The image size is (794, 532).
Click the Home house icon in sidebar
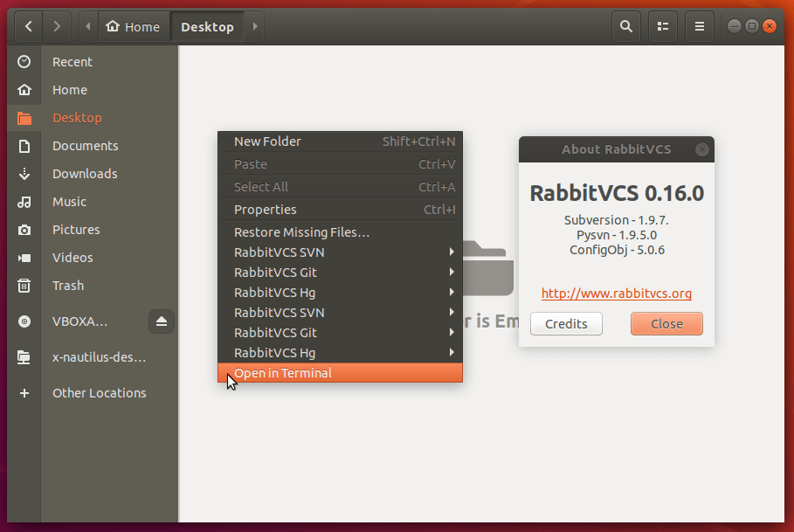coord(24,90)
